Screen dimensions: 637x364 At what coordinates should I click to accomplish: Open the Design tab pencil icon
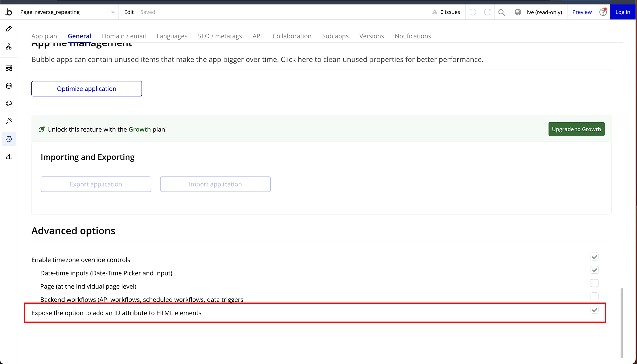tap(9, 29)
